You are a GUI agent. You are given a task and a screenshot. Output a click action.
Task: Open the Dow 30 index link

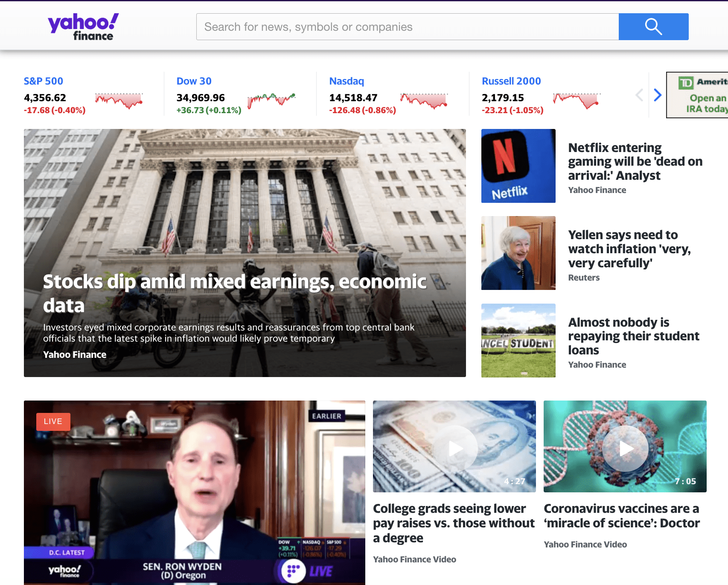pos(194,81)
